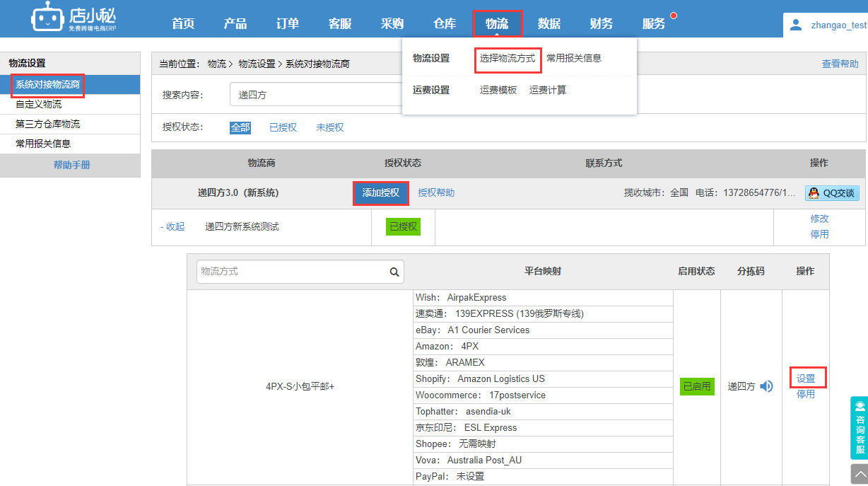Select 常用报关信息 in the dropdown menu
Viewport: 868px width, 486px height.
tap(574, 58)
